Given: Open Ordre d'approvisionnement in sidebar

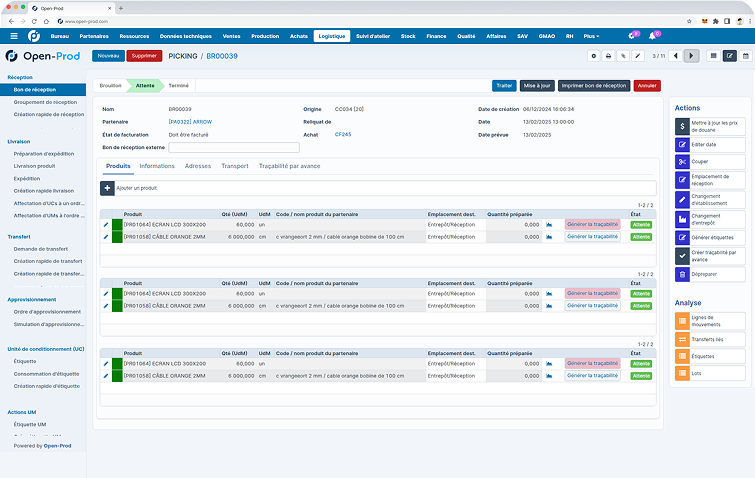Looking at the screenshot, I should [x=47, y=312].
